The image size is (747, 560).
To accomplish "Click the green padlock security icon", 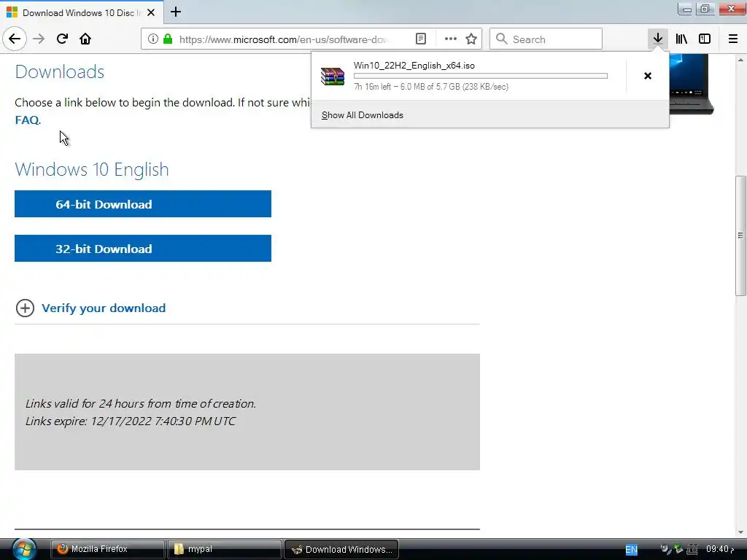I will [x=167, y=39].
